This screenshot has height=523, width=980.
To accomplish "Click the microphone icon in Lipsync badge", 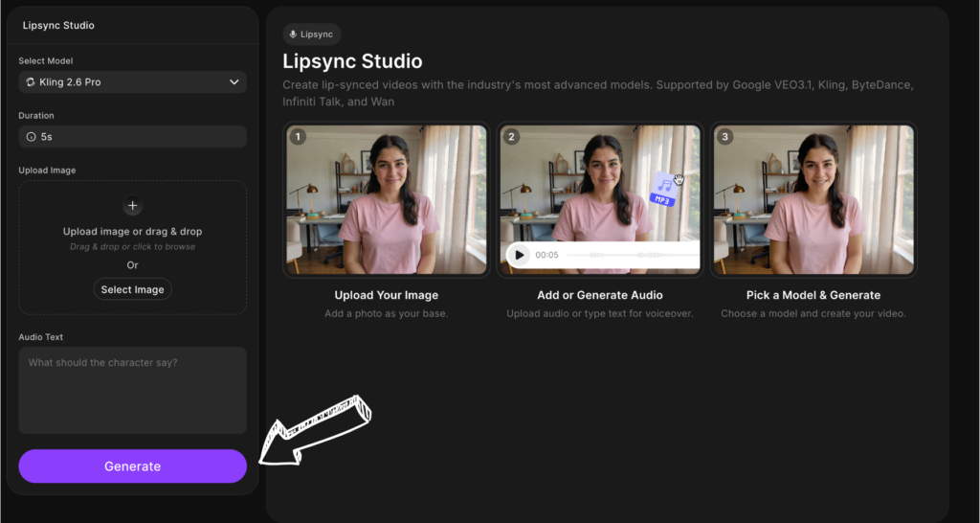I will [x=293, y=34].
